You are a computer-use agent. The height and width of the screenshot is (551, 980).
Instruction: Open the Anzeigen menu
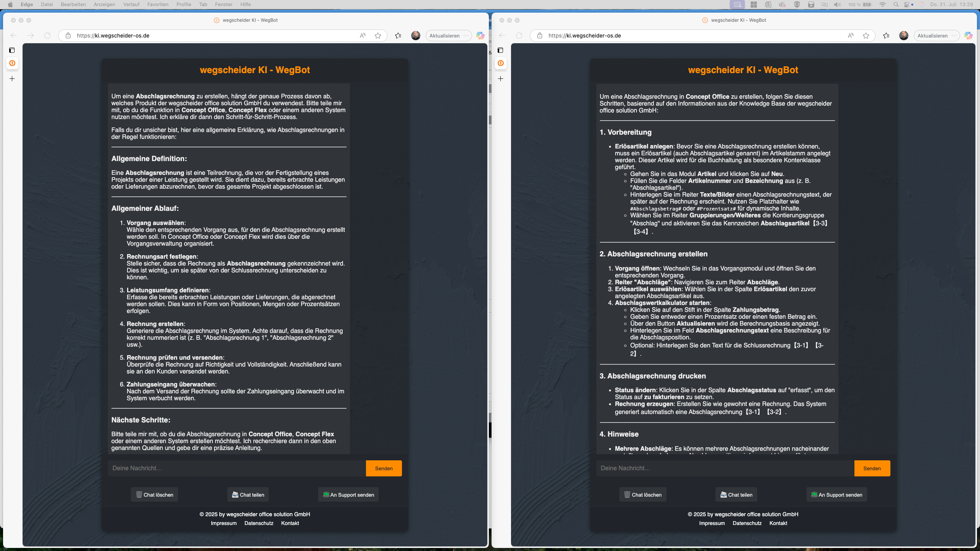tap(104, 4)
